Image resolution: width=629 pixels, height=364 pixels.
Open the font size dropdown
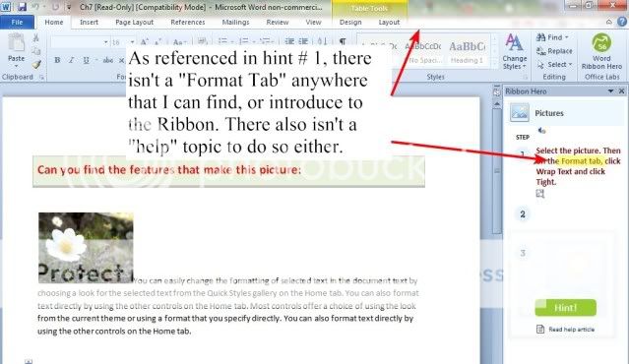click(x=132, y=42)
